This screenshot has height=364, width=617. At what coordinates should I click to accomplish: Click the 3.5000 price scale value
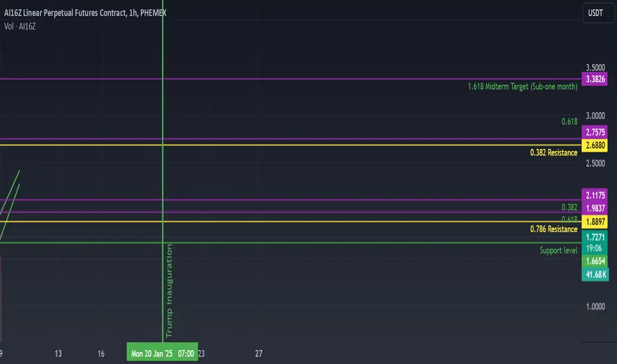tap(595, 68)
